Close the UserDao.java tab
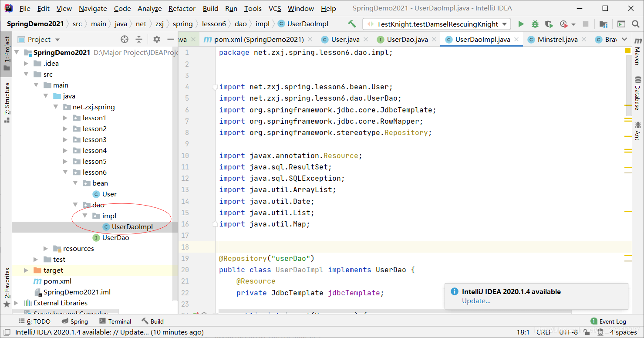 pos(434,39)
